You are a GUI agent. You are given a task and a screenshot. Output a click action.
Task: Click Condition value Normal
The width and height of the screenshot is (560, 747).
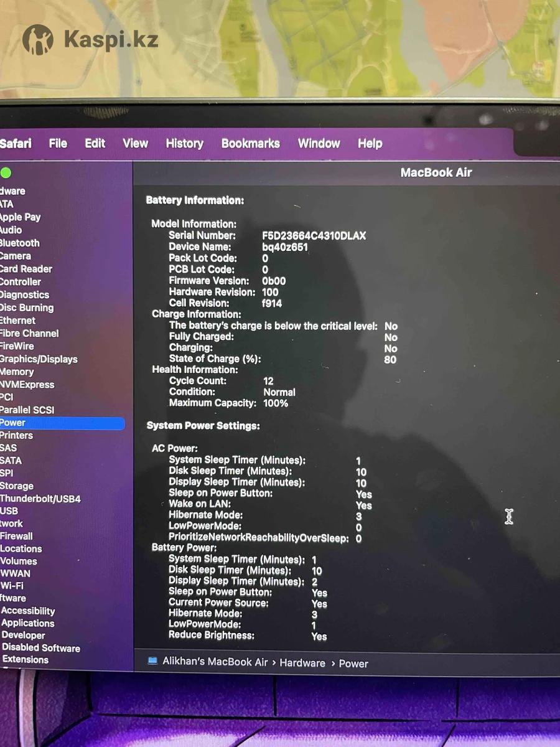click(x=279, y=392)
